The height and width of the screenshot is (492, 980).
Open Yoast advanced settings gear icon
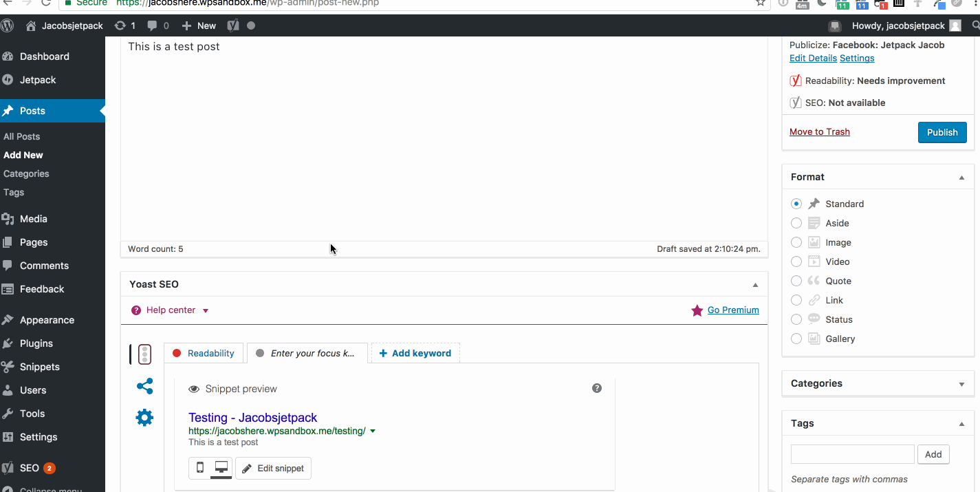point(144,418)
